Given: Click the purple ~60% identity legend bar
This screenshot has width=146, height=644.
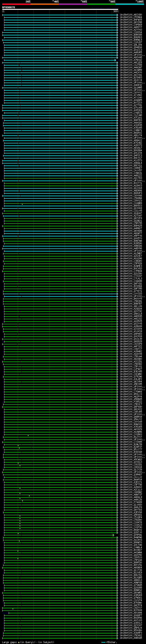Looking at the screenshot, I should click(x=73, y=4).
